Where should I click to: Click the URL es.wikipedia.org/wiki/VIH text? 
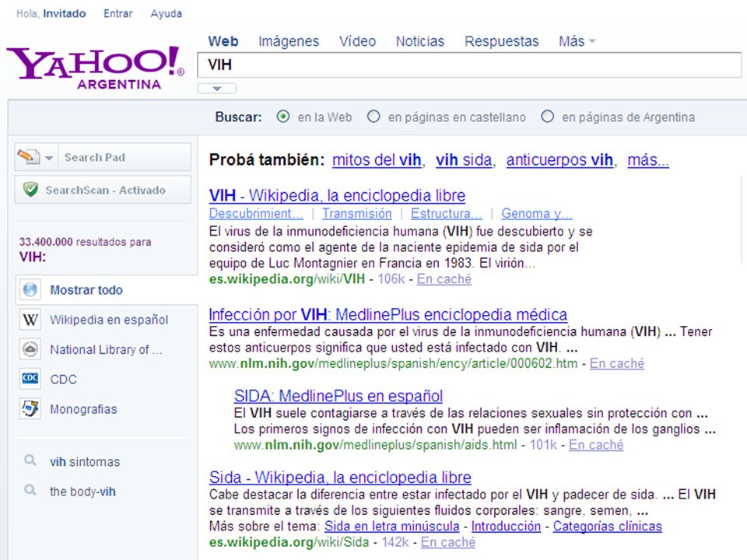pos(287,279)
